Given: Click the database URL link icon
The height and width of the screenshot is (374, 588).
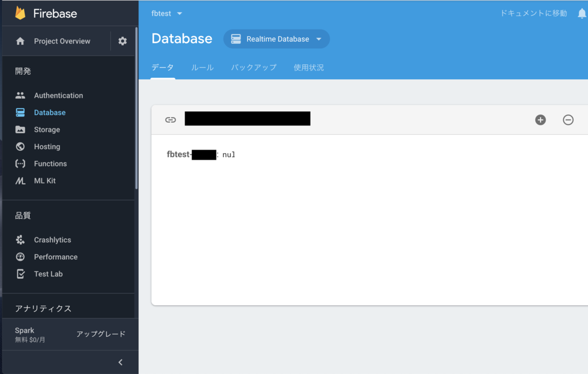Looking at the screenshot, I should coord(171,120).
